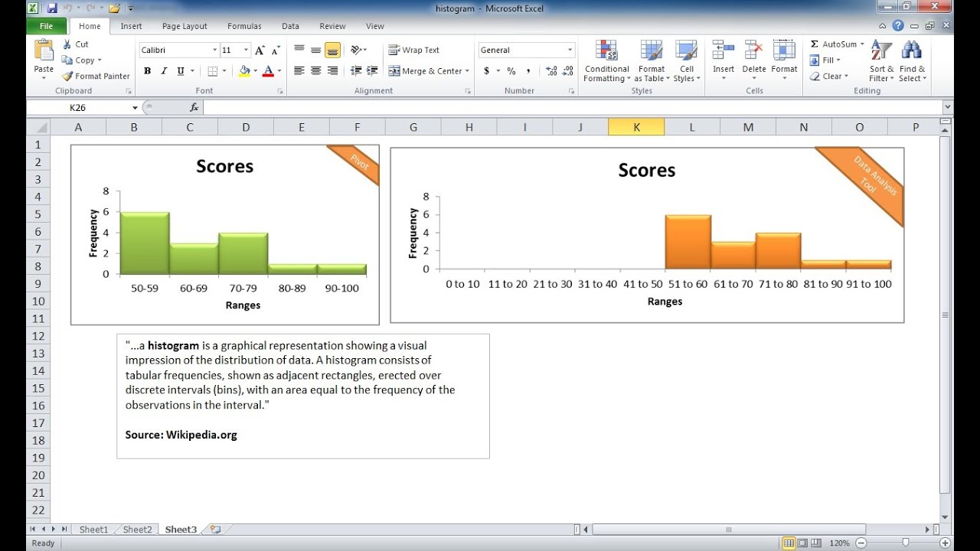Click Increase Decimal icon
The image size is (980, 551).
551,71
